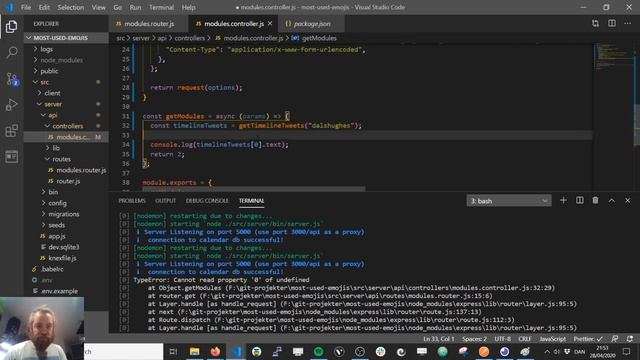Viewport: 640px width, 360px height.
Task: Click the open changes compare icon
Action: [x=595, y=24]
